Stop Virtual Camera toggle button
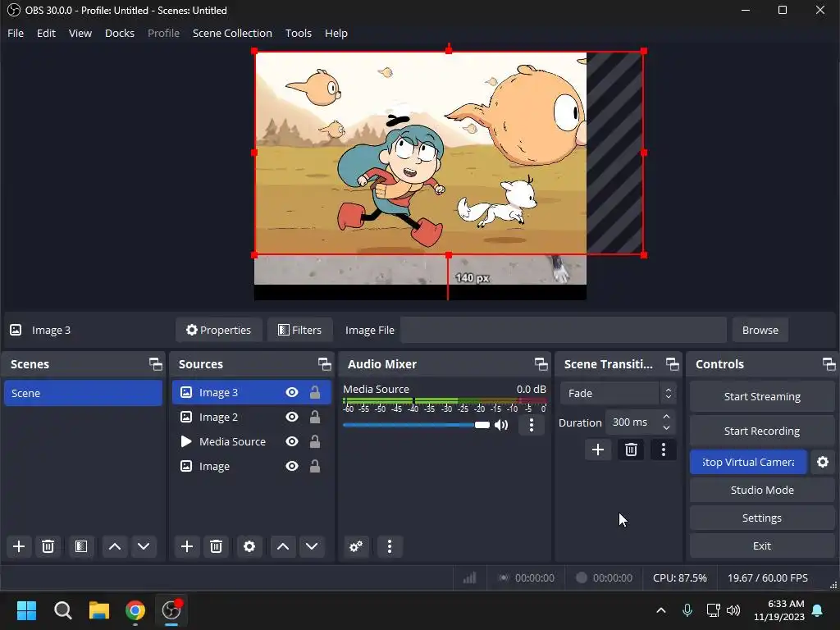This screenshot has height=630, width=840. coord(748,462)
